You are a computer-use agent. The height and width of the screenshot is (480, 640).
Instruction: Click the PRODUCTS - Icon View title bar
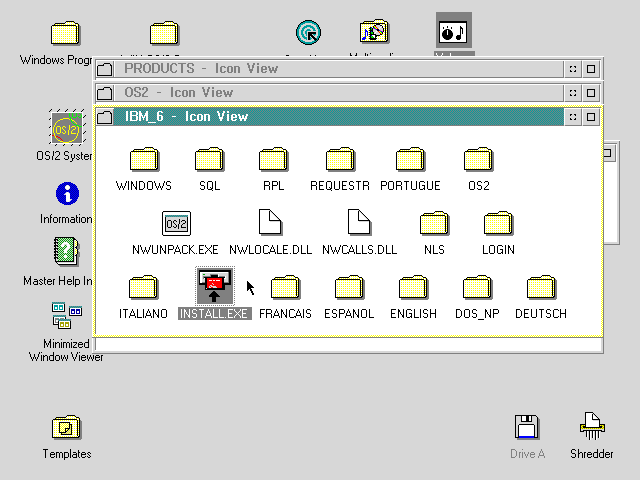click(x=339, y=69)
